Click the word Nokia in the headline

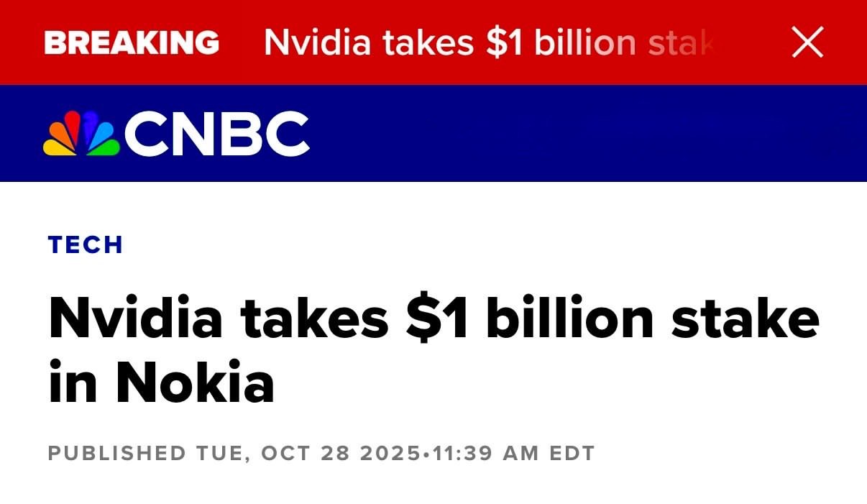(195, 382)
